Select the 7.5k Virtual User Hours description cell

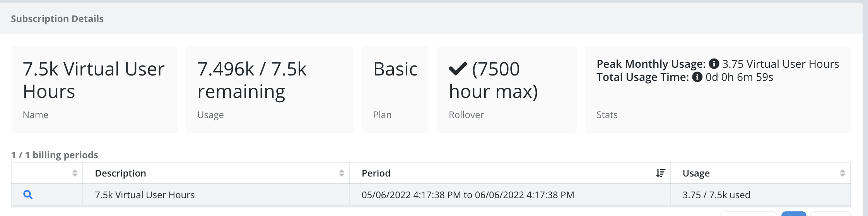click(216, 195)
